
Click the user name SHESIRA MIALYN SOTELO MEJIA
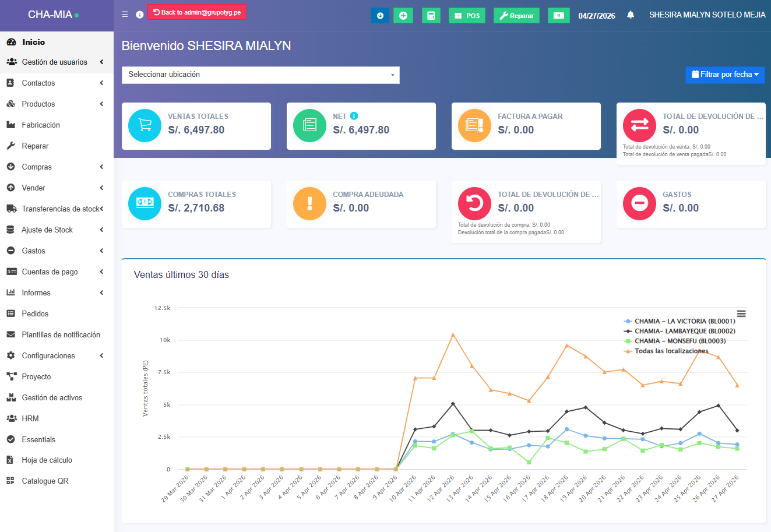click(707, 15)
